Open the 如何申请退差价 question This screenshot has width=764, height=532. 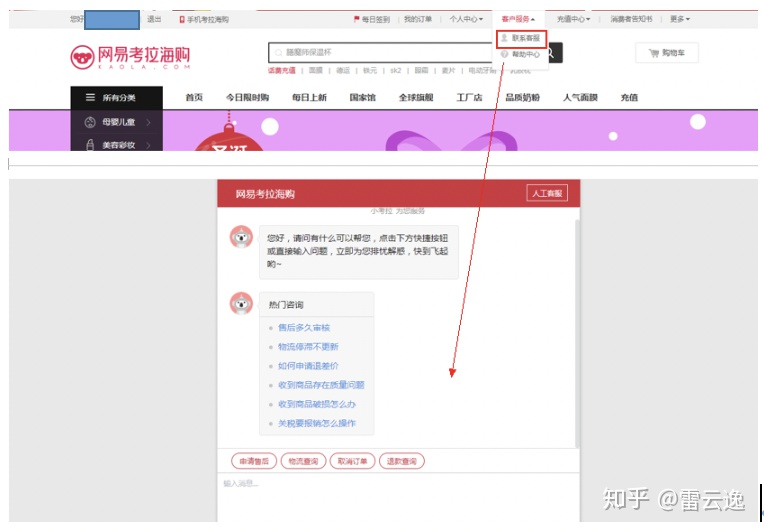[x=308, y=366]
